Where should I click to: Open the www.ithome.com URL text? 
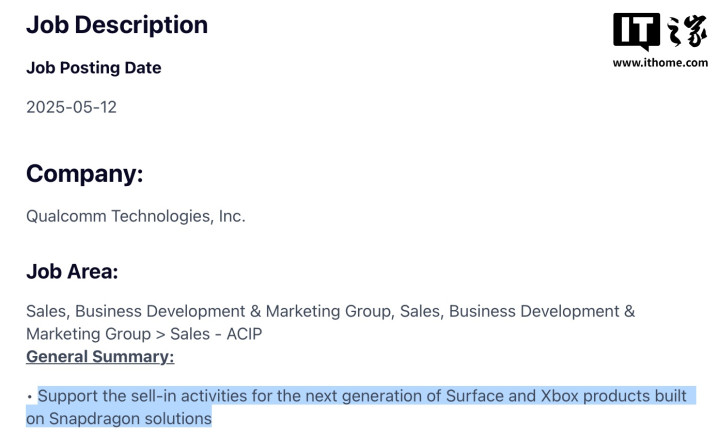pyautogui.click(x=660, y=62)
